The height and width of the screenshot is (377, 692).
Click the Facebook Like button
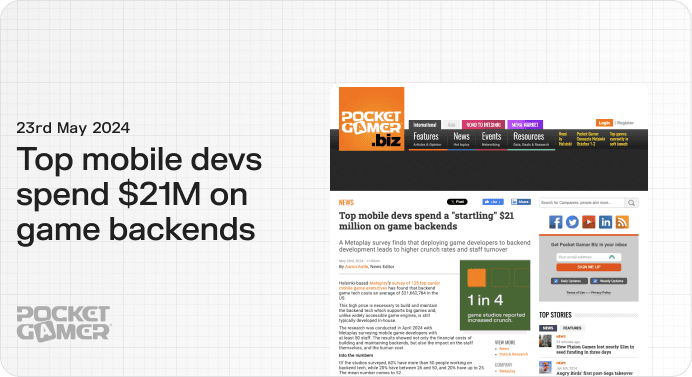coord(493,202)
